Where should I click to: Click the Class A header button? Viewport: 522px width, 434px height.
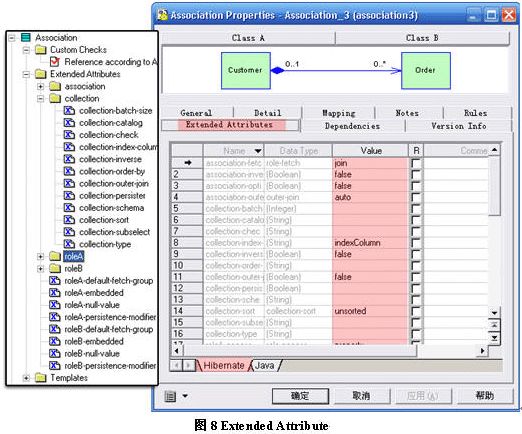[248, 38]
